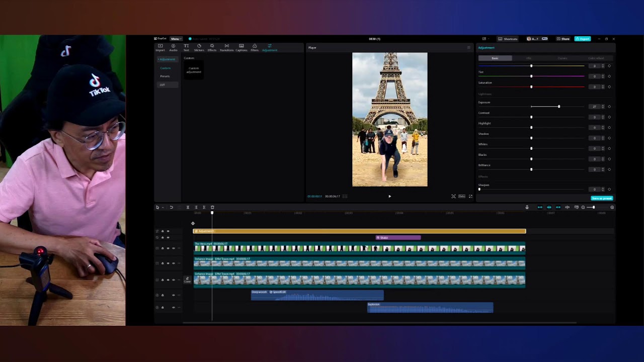Screen dimensions: 644x362
Task: Click the Saturation slider handle
Action: click(531, 86)
